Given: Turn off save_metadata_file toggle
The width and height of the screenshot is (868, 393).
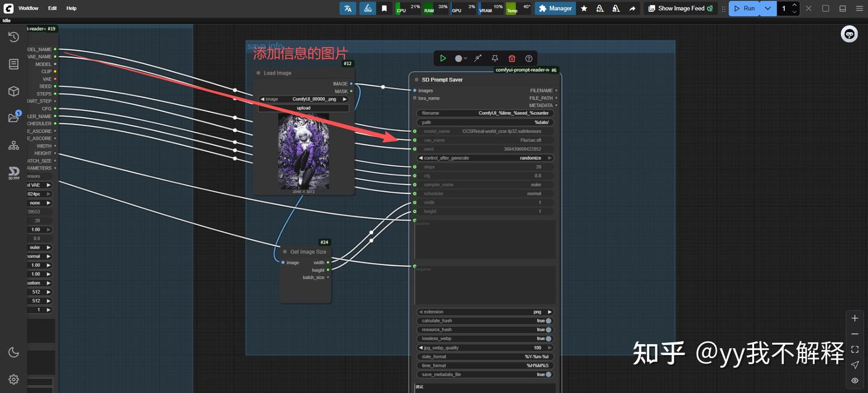Looking at the screenshot, I should [548, 374].
